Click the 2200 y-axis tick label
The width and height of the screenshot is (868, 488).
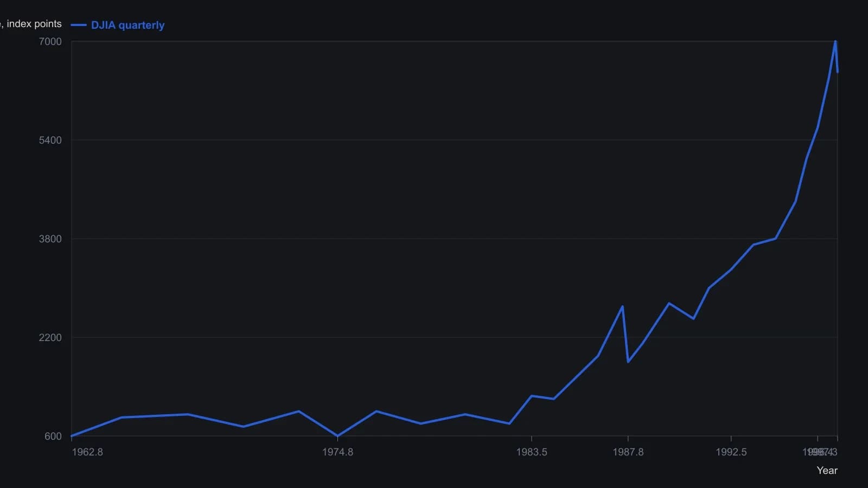pos(50,338)
